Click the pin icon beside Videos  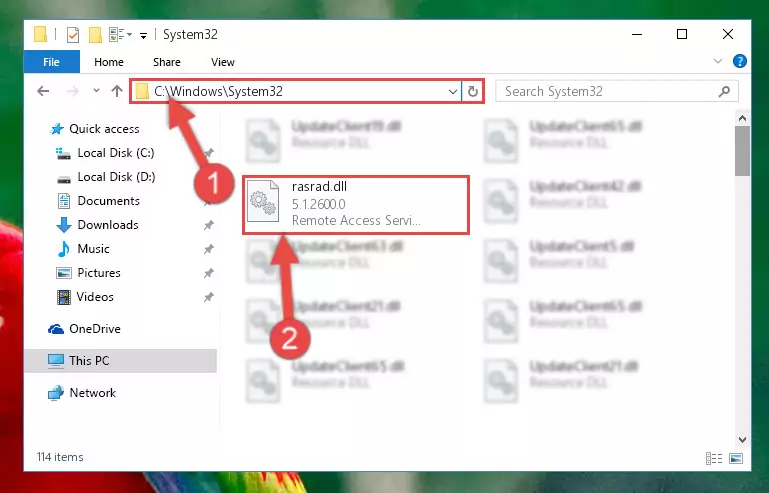[x=208, y=297]
